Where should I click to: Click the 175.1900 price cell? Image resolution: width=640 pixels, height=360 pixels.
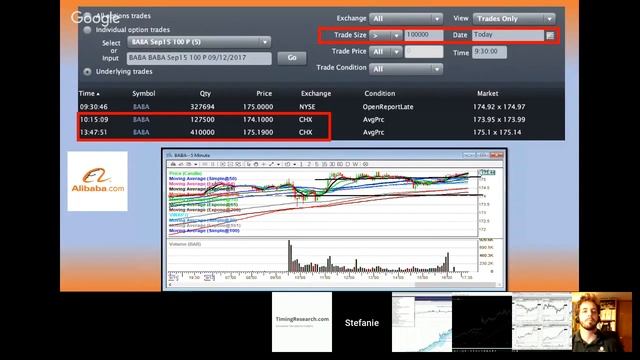258,132
